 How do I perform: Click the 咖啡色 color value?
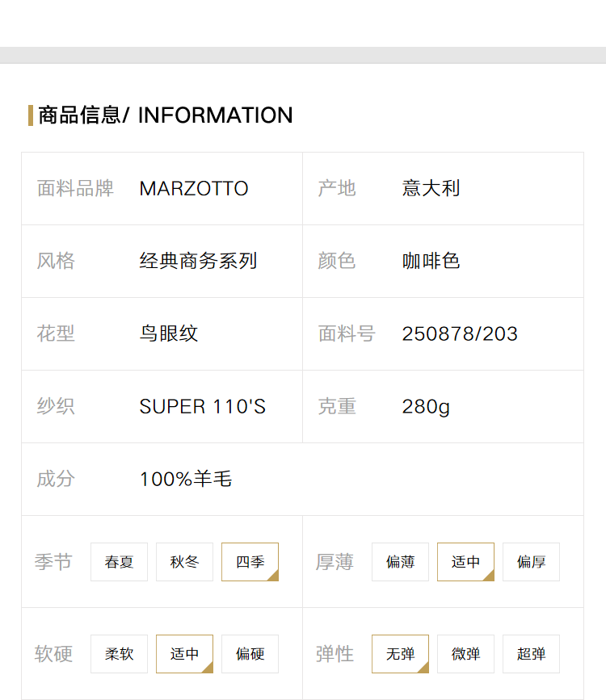pyautogui.click(x=431, y=262)
